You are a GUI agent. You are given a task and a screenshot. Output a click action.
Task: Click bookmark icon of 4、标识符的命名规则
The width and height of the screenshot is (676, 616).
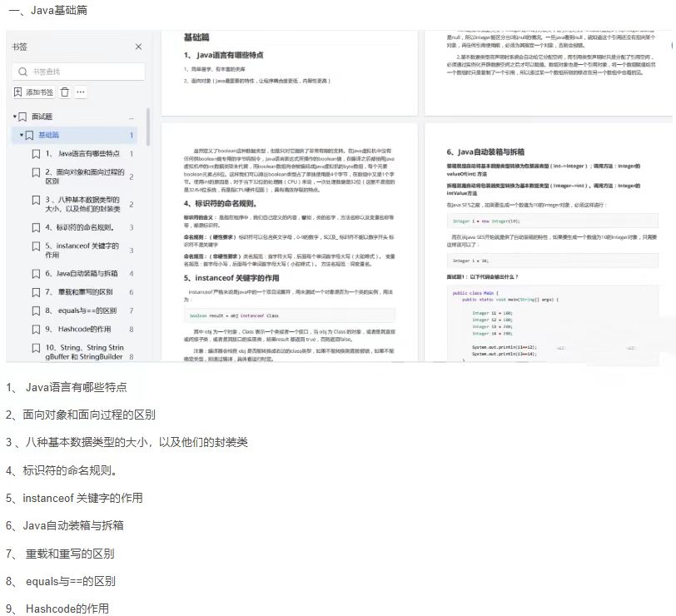pyautogui.click(x=37, y=227)
